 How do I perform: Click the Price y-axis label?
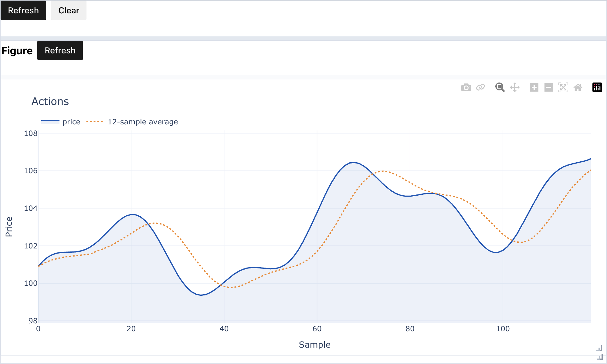[9, 227]
